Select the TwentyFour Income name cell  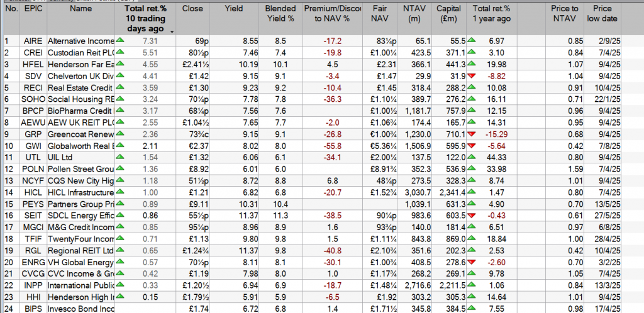pos(81,239)
